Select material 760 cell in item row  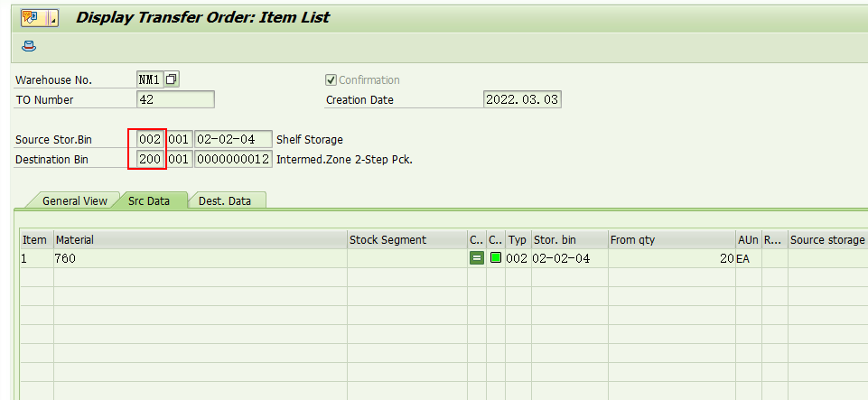pos(199,258)
